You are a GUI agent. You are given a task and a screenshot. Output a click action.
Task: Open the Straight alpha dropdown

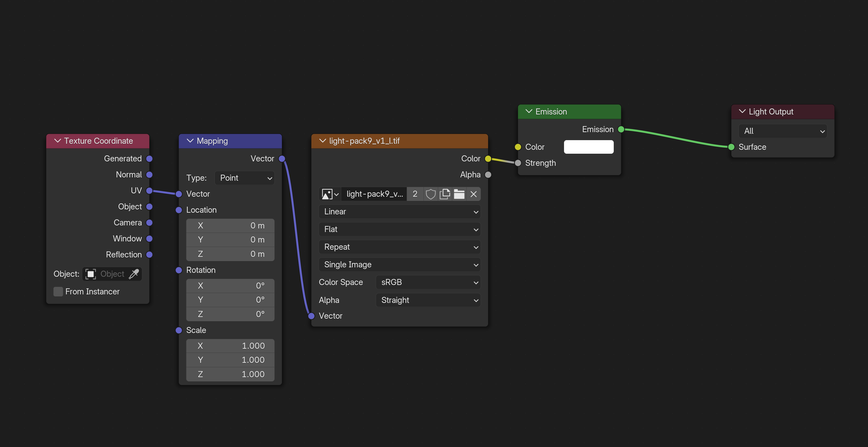(428, 300)
